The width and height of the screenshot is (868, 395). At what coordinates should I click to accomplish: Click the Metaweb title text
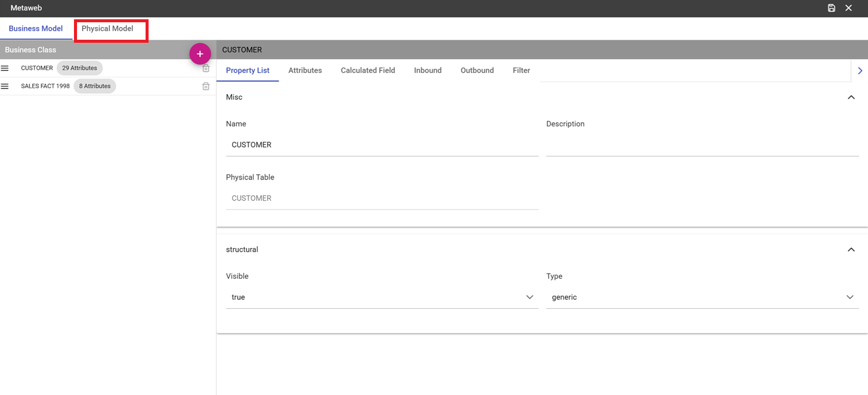pyautogui.click(x=26, y=8)
